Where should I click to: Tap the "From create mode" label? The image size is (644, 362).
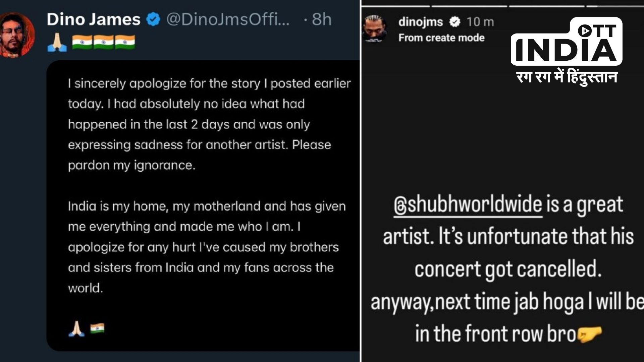point(441,38)
